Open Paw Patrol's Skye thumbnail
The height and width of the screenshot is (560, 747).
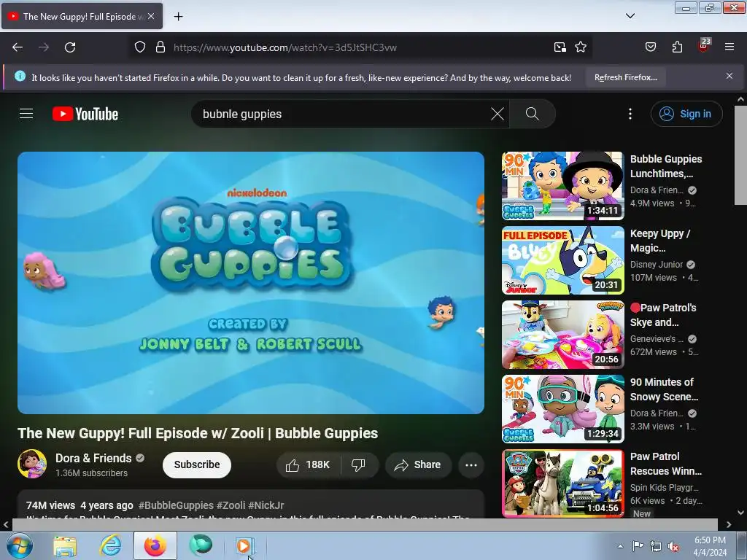pos(562,334)
